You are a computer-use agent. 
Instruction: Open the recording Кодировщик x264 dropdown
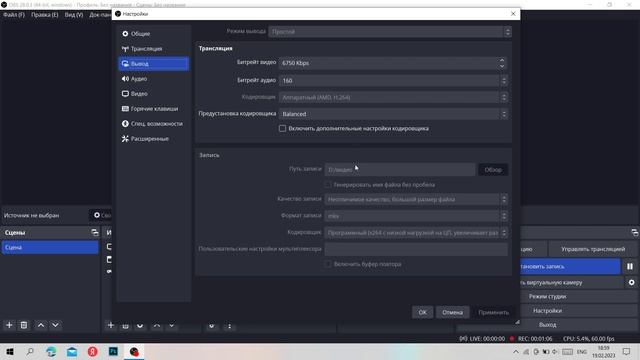click(416, 233)
